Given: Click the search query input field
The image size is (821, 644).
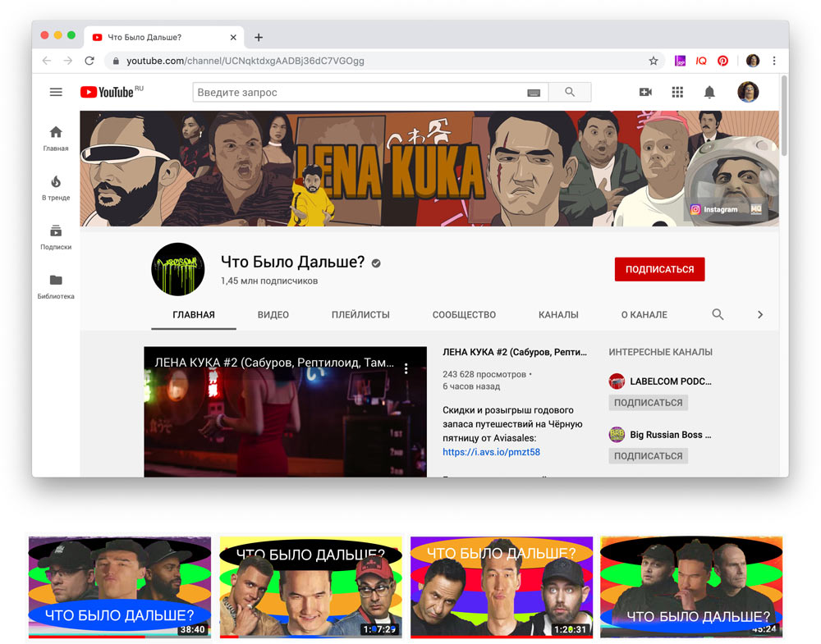Looking at the screenshot, I should [x=357, y=93].
